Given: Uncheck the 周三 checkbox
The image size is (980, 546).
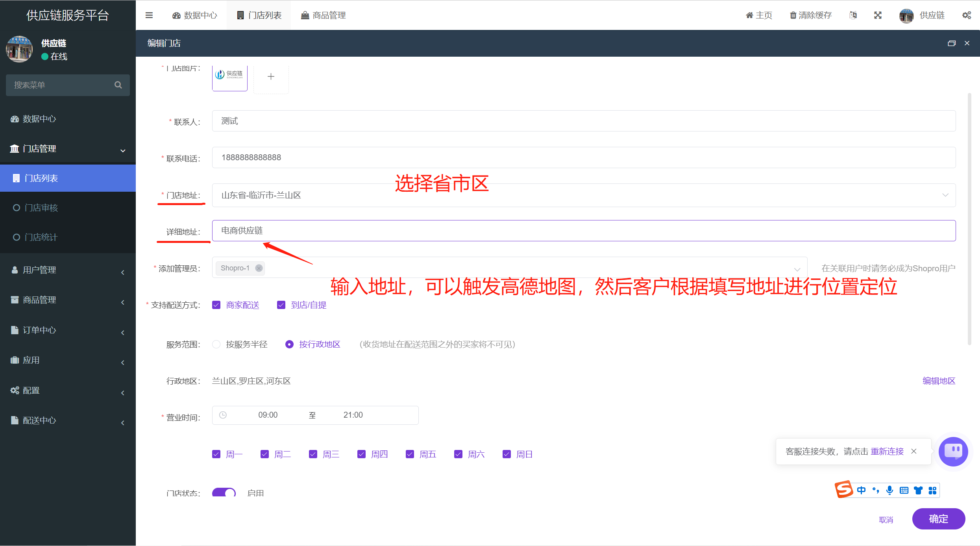Looking at the screenshot, I should coord(313,454).
